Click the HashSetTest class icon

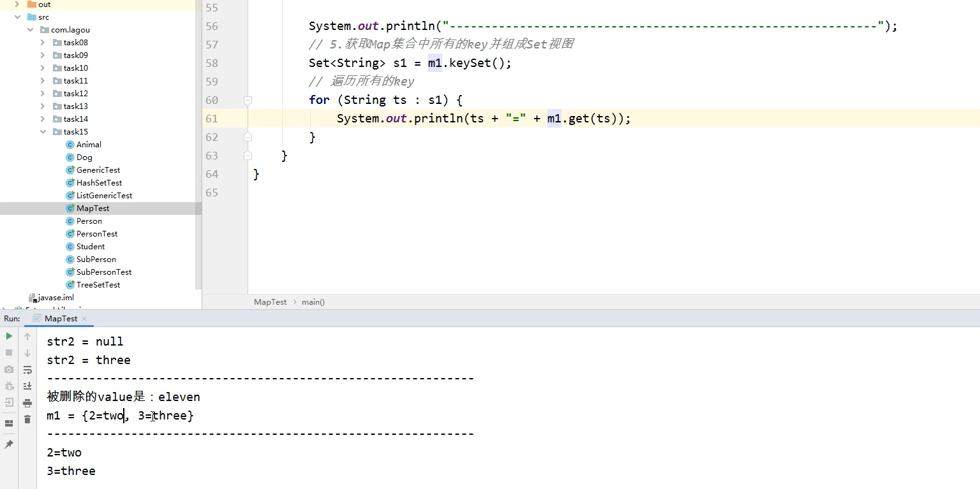(x=70, y=183)
